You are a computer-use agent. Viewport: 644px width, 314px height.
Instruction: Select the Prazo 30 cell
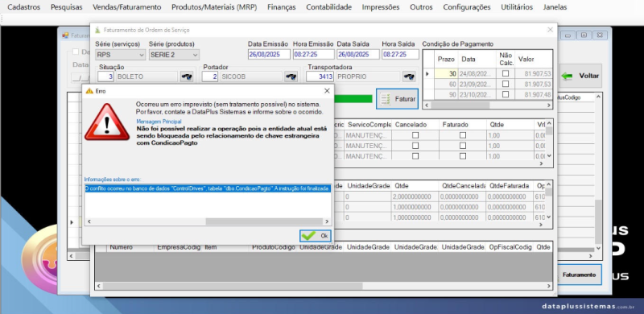pyautogui.click(x=446, y=73)
